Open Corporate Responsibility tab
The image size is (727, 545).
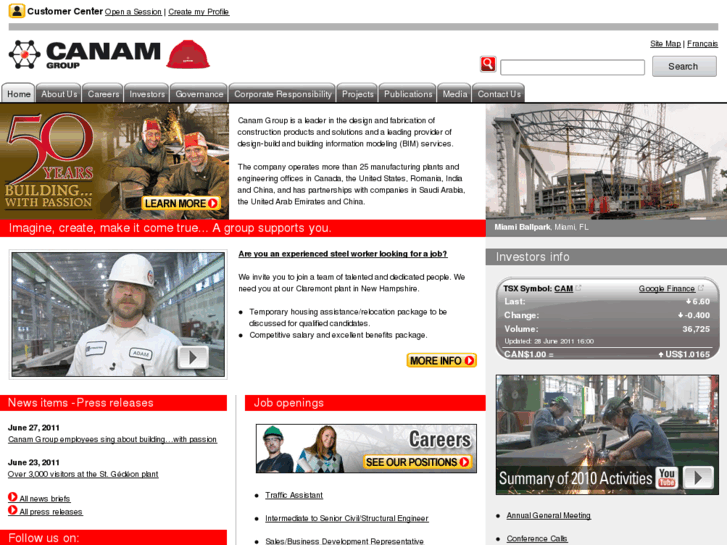(x=282, y=93)
